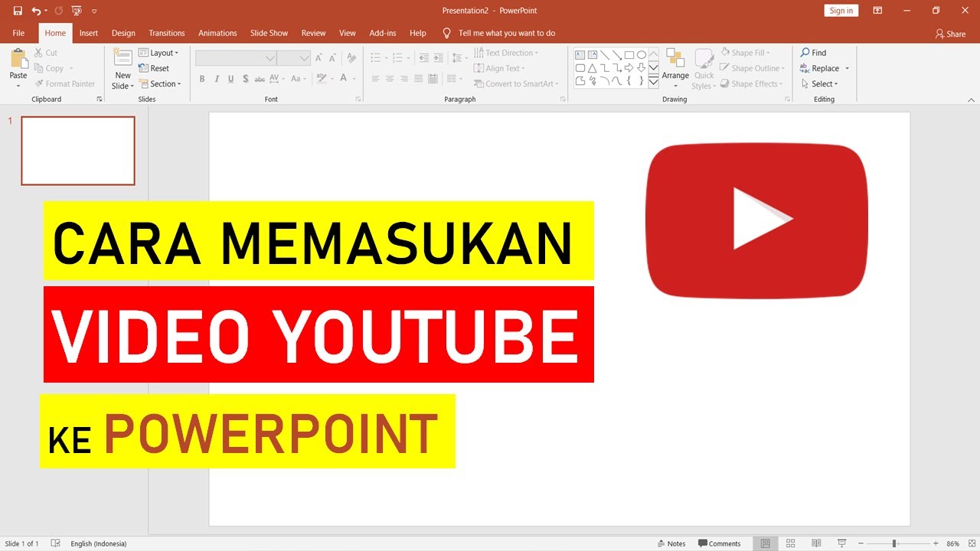The width and height of the screenshot is (980, 551).
Task: Switch to the Transitions tab
Action: pos(167,33)
